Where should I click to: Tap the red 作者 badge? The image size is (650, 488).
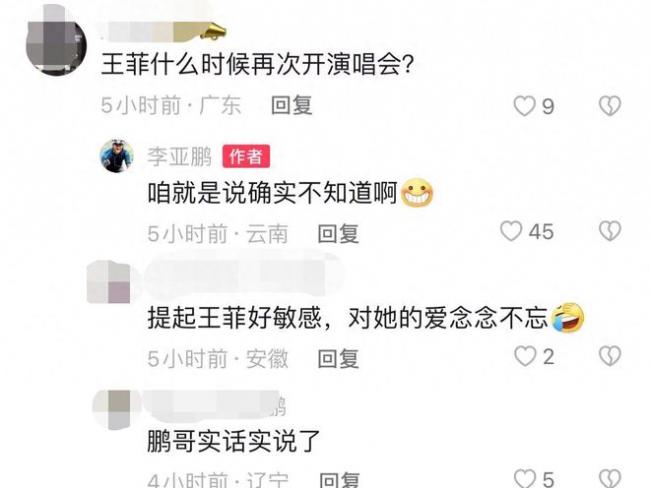[x=246, y=156]
